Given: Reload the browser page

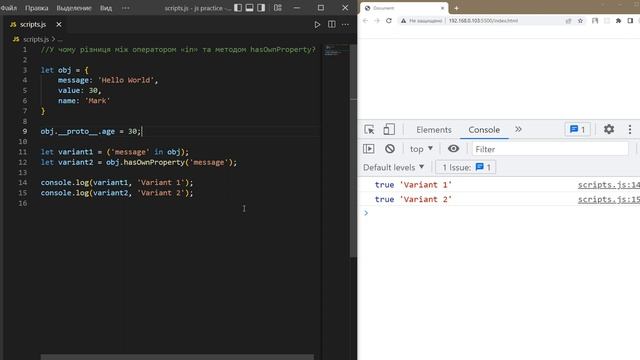Looking at the screenshot, I should (389, 21).
